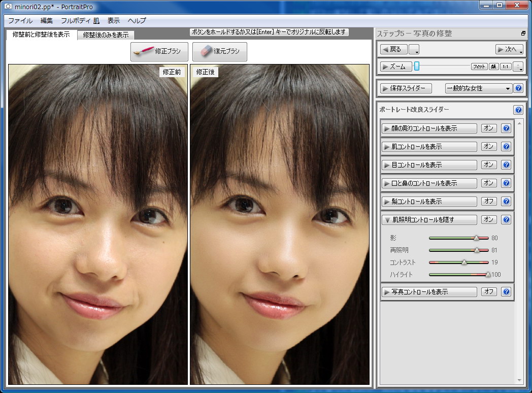Screen dimensions: 532x393
Task: Expand 顔の周りコントロールを表示 section
Action: pyautogui.click(x=429, y=128)
